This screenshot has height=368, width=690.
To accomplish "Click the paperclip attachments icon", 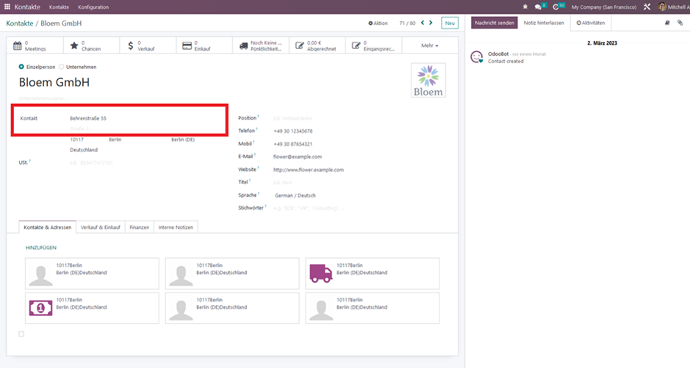I will pos(680,23).
